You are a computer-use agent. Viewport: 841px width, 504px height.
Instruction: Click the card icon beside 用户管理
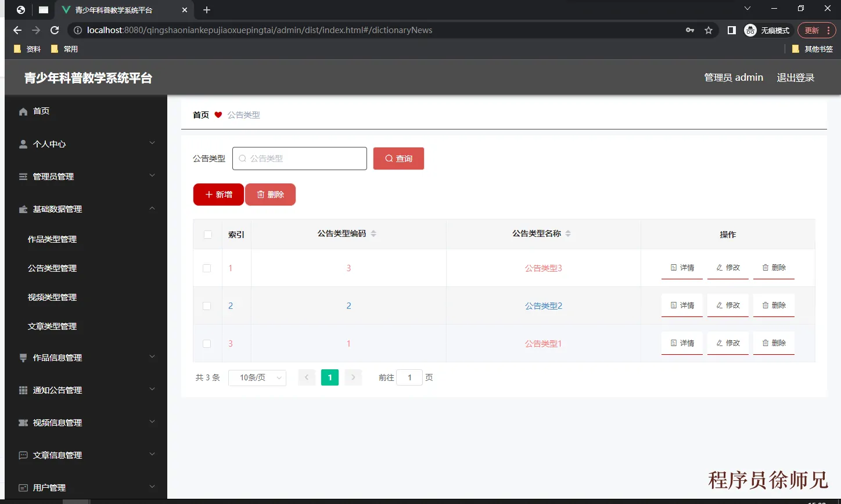coord(23,488)
